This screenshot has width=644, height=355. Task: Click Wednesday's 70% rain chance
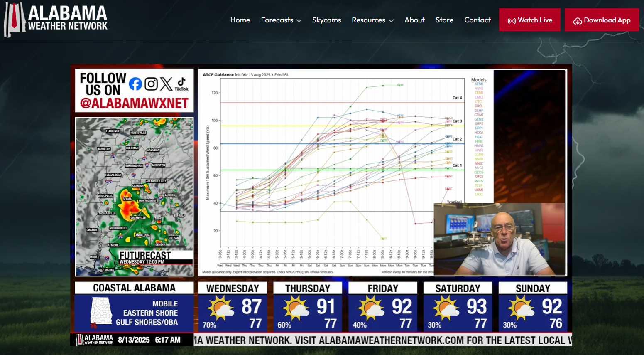209,325
